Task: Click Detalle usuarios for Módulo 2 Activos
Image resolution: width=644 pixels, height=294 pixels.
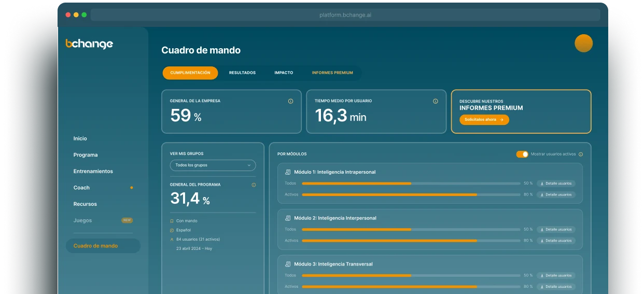Action: pyautogui.click(x=556, y=241)
